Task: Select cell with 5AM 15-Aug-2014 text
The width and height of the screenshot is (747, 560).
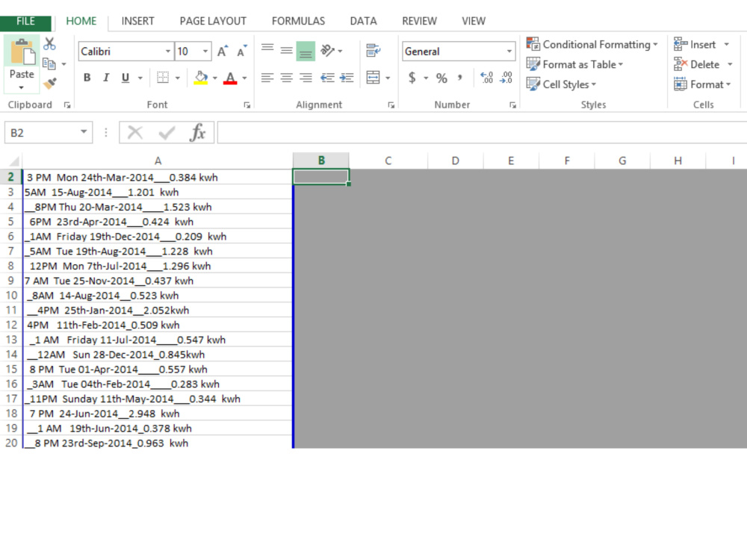Action: coord(157,193)
